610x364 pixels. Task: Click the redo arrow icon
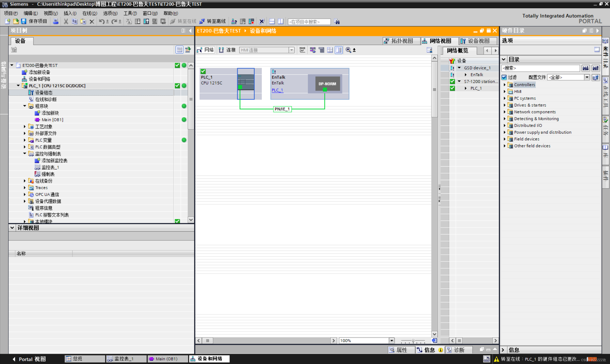pos(114,21)
